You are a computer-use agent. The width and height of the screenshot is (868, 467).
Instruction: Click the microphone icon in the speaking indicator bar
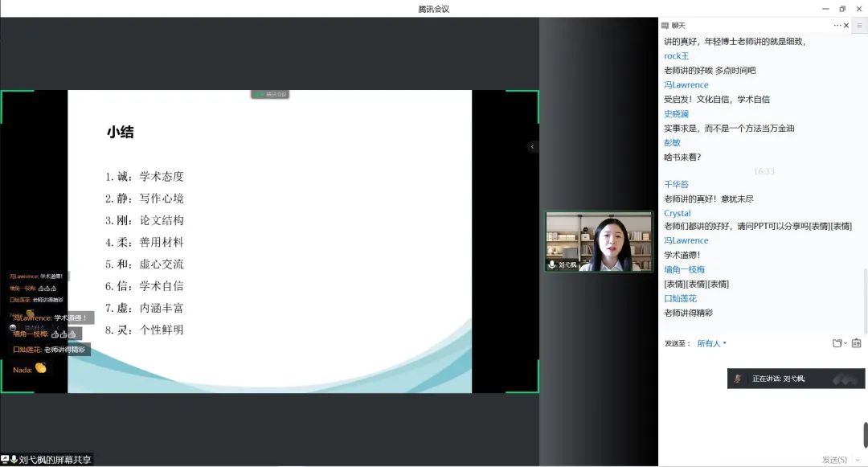(x=738, y=379)
